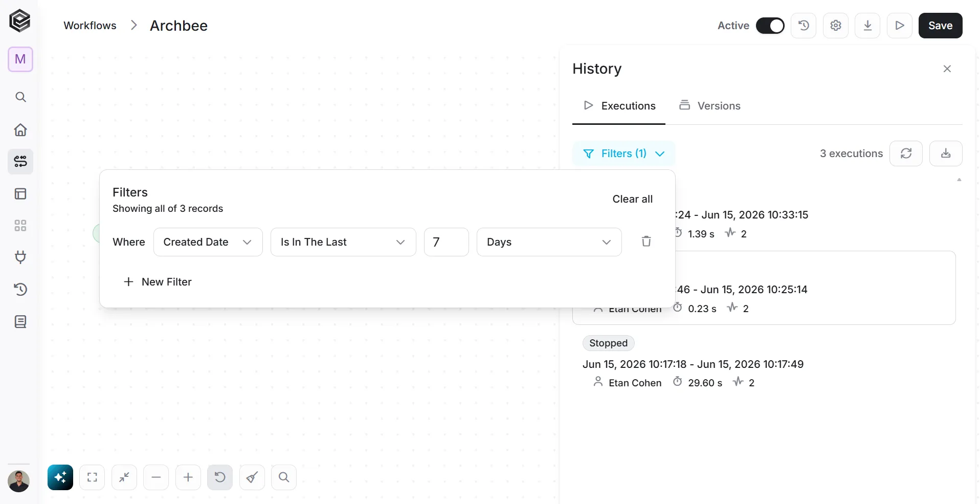The image size is (980, 504).
Task: Run the workflow with play button
Action: click(x=900, y=26)
